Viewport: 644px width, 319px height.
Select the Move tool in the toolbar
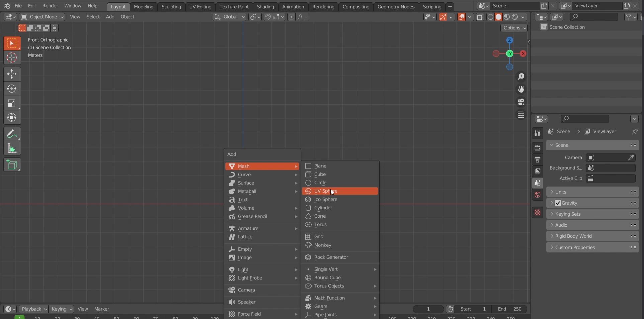pos(12,74)
